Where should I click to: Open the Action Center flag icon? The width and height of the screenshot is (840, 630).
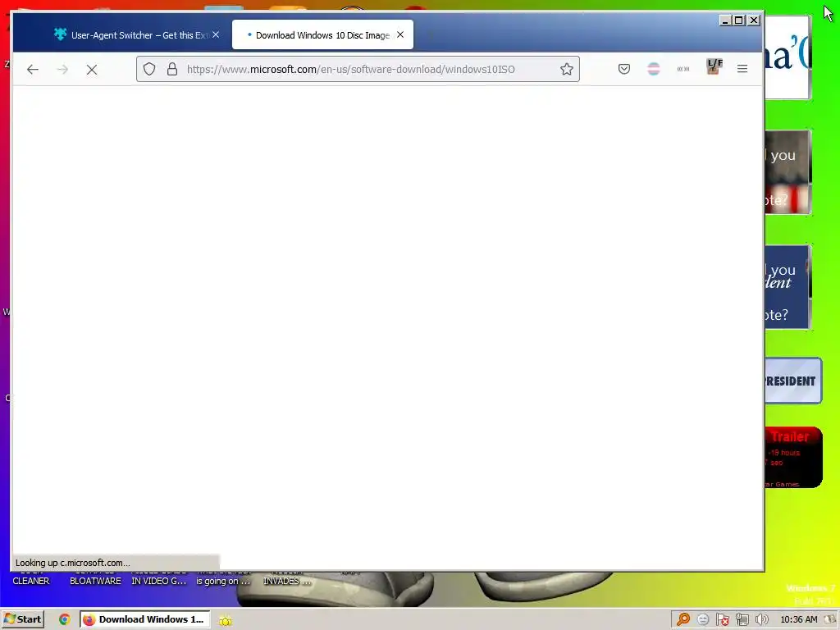(x=722, y=619)
